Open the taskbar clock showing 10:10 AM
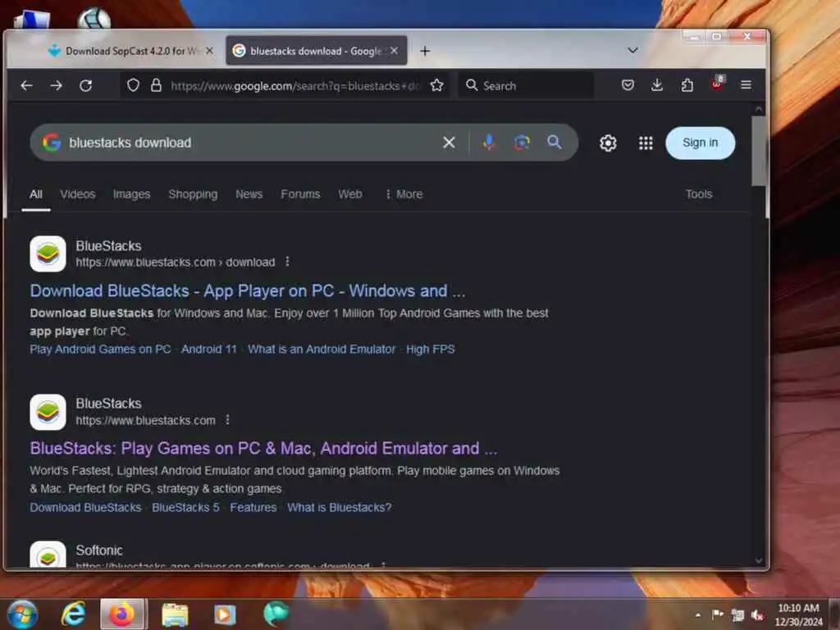The image size is (840, 630). click(798, 614)
